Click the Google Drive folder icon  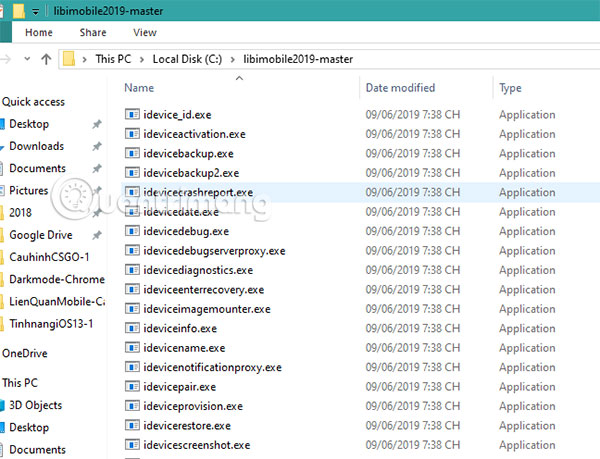pyautogui.click(x=2, y=235)
